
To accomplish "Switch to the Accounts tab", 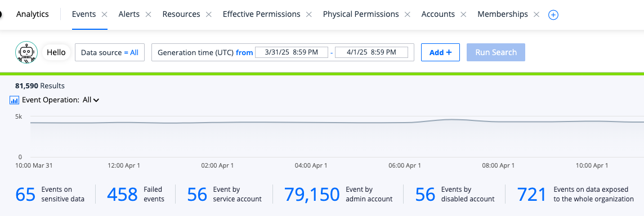I will pyautogui.click(x=438, y=15).
